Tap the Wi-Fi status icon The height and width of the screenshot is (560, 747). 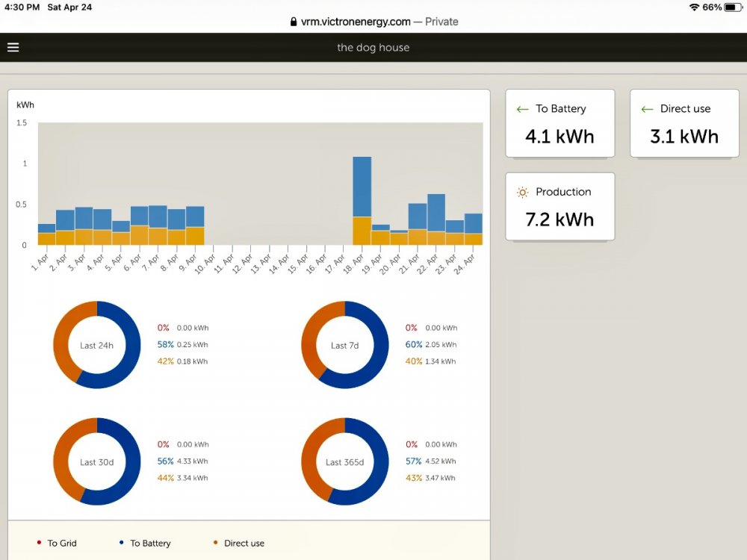tap(694, 7)
